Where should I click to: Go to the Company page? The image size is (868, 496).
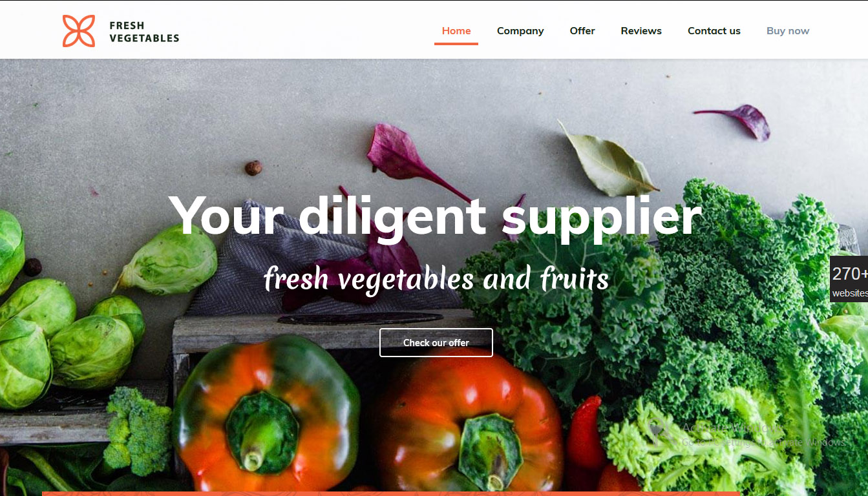(x=520, y=31)
